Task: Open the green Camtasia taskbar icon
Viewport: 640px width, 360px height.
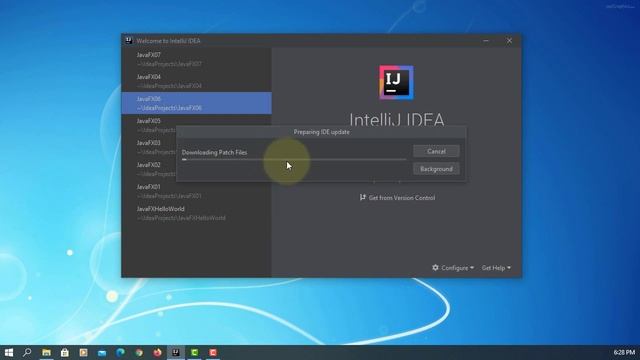Action: (194, 352)
